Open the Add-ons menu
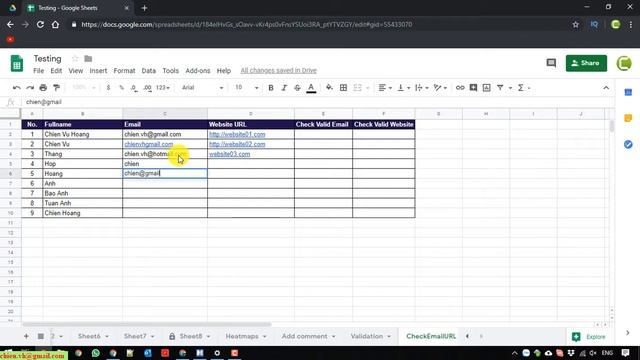The height and width of the screenshot is (360, 640). point(198,71)
